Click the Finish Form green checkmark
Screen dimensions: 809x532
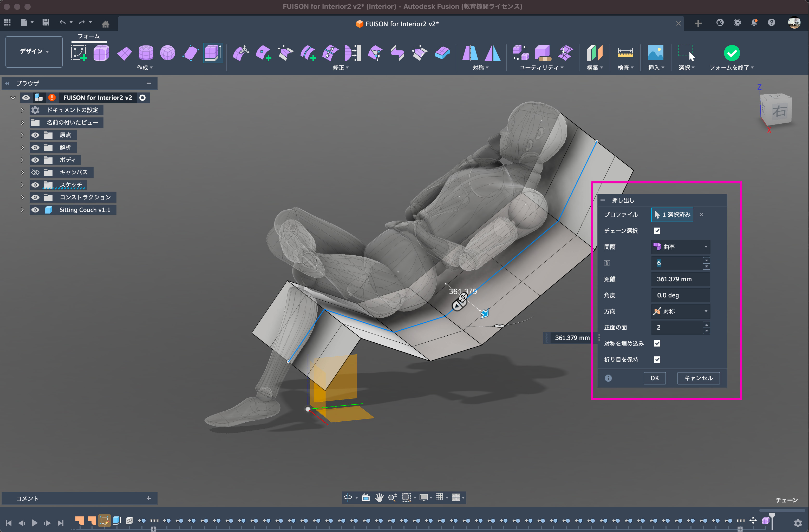coord(732,53)
